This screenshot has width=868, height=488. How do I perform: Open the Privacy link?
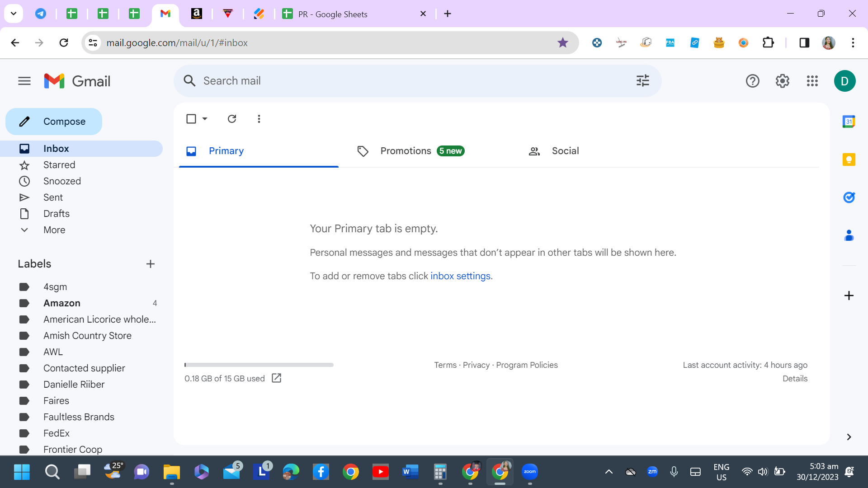coord(476,365)
